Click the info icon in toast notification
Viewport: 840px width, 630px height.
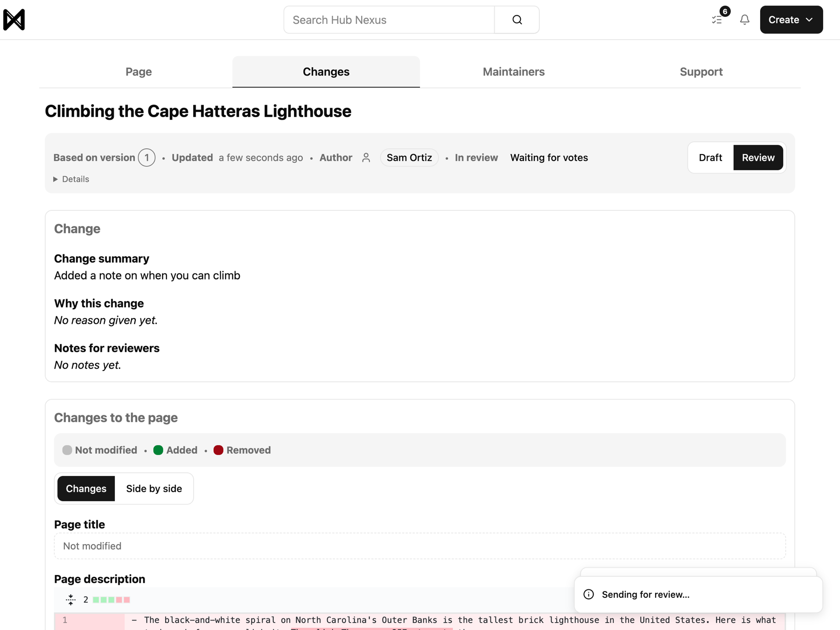[x=589, y=595]
